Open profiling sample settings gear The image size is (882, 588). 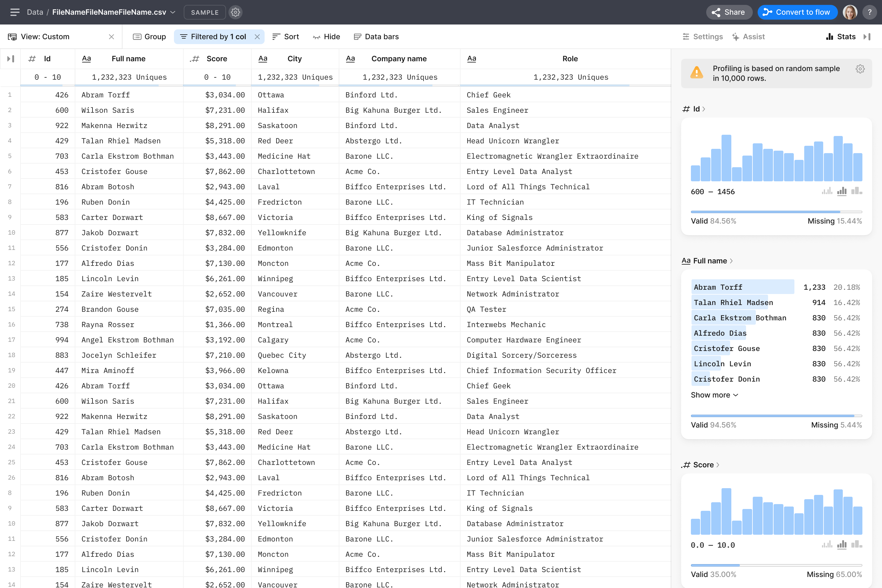[x=860, y=69]
